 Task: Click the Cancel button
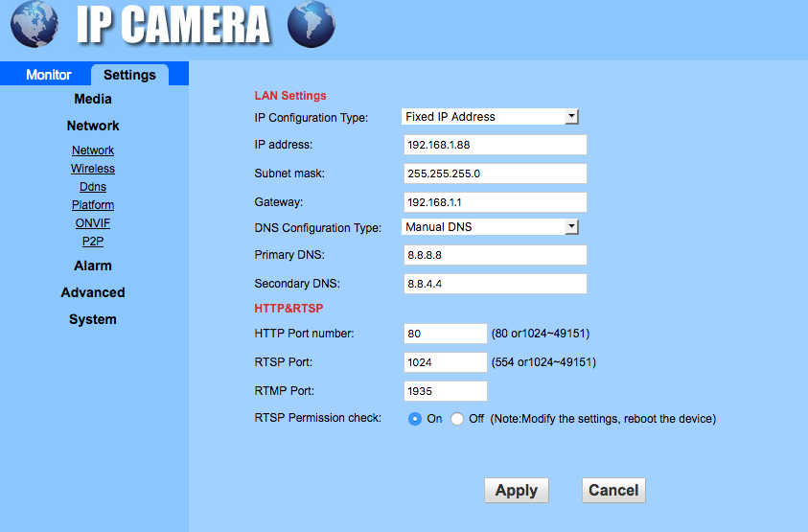(613, 490)
